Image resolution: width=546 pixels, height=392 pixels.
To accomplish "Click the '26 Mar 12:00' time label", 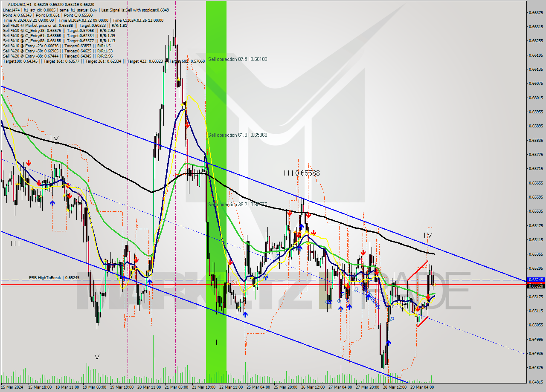I will click(x=313, y=387).
